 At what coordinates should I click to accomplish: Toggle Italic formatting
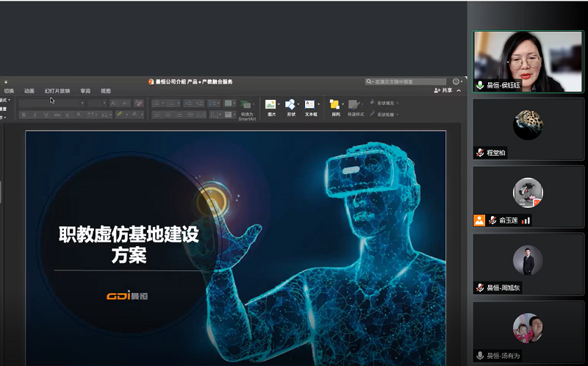[x=35, y=115]
